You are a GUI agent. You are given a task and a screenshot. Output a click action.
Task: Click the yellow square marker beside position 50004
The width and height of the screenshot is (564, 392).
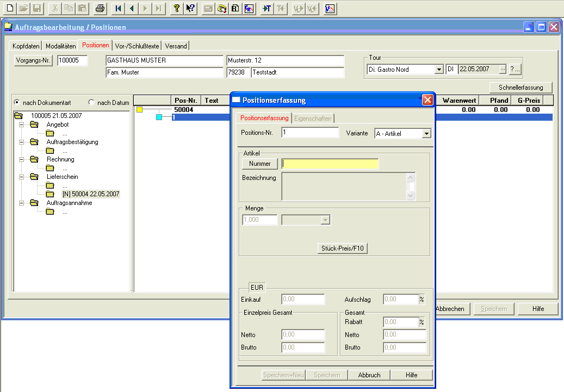tap(140, 110)
